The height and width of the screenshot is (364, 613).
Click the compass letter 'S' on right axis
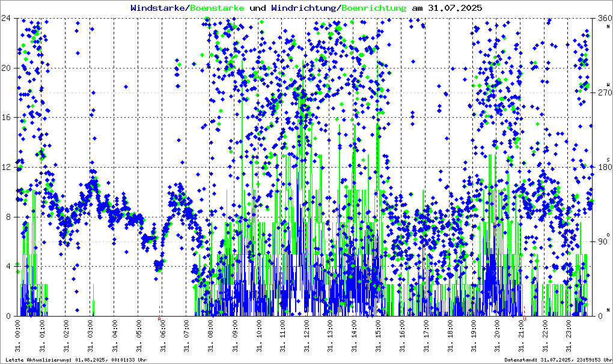pyautogui.click(x=608, y=159)
